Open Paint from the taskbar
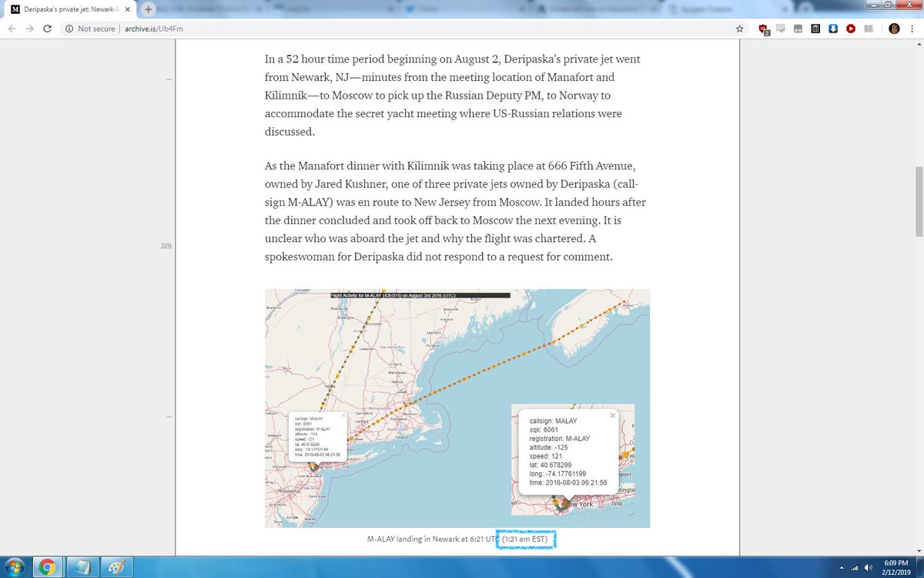The width and height of the screenshot is (924, 578). 116,568
